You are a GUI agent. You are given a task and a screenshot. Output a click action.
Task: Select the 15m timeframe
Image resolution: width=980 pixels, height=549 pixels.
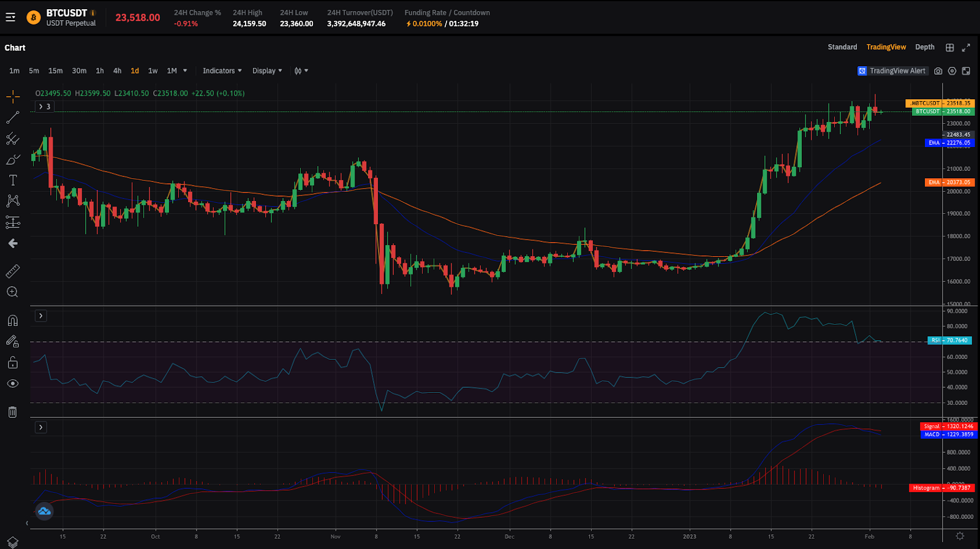(x=55, y=71)
